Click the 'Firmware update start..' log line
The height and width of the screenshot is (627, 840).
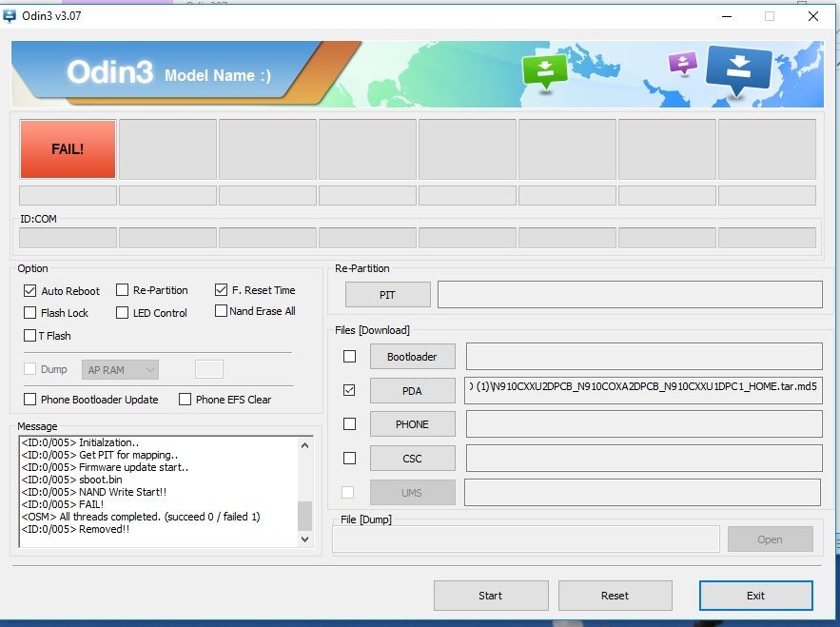click(x=105, y=467)
